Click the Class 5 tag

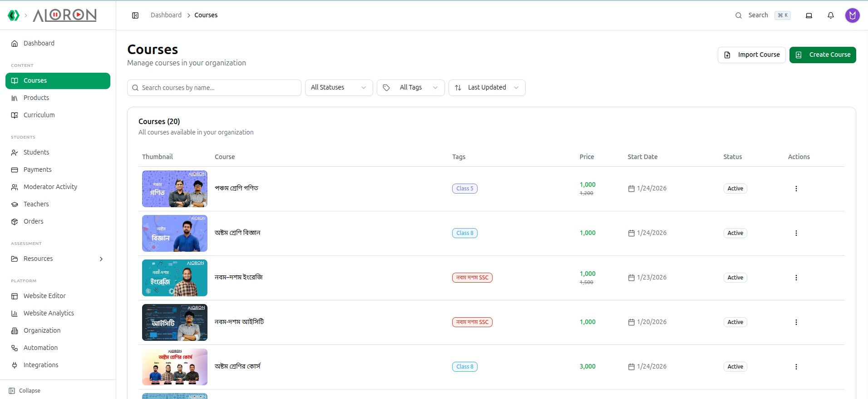click(x=465, y=189)
